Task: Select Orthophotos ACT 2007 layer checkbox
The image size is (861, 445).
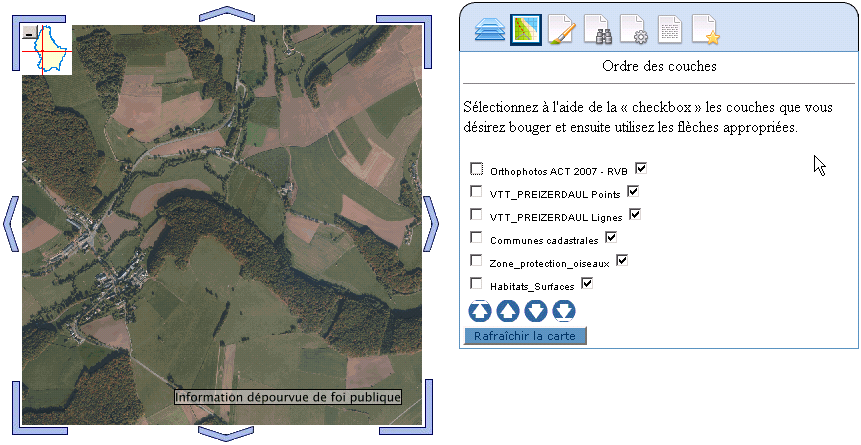Action: point(476,169)
